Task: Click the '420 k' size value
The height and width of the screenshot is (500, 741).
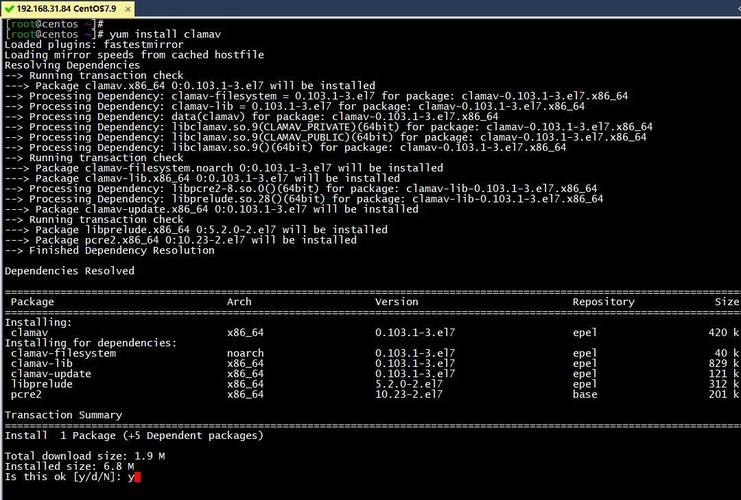Action: (724, 333)
